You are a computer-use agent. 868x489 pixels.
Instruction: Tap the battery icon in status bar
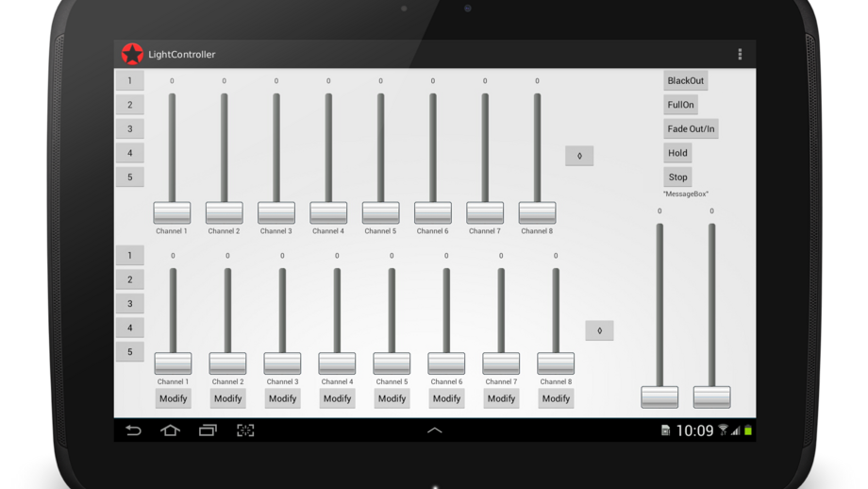(748, 430)
